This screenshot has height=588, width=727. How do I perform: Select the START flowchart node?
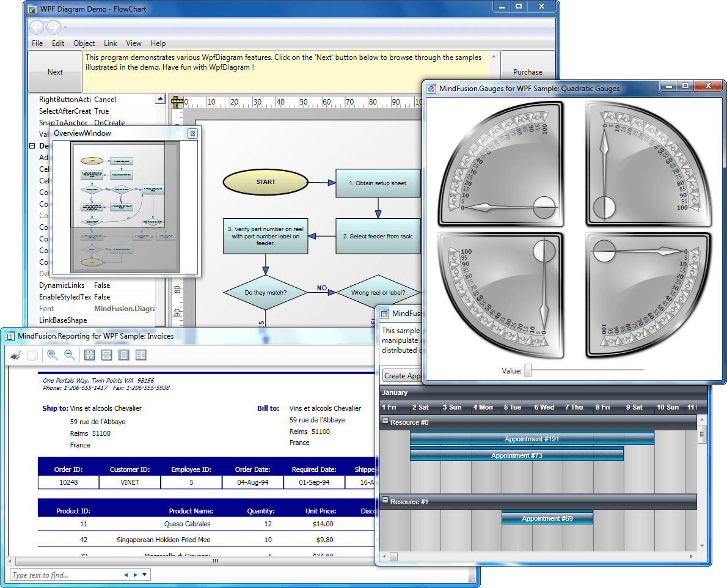[266, 182]
